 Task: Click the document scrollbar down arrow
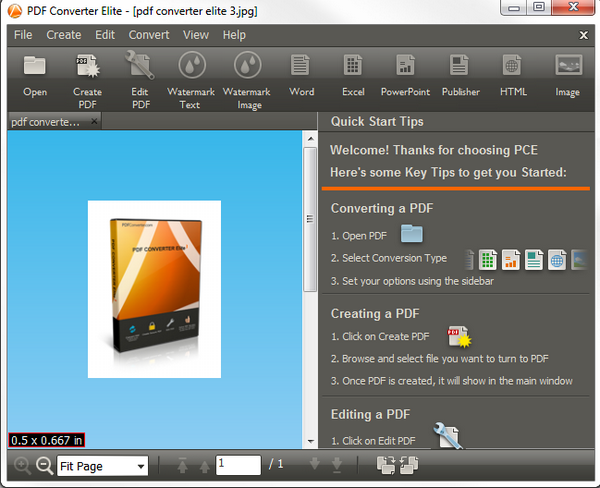[311, 441]
